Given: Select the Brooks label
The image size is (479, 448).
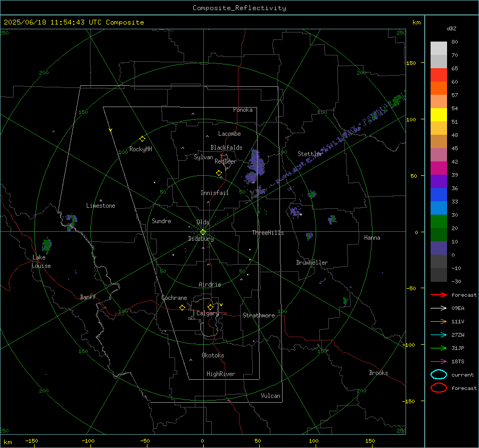Looking at the screenshot, I should pyautogui.click(x=378, y=373).
